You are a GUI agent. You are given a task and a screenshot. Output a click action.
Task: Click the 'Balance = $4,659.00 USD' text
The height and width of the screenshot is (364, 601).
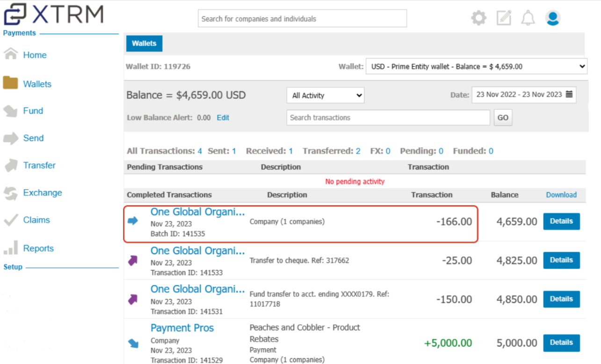pyautogui.click(x=186, y=95)
